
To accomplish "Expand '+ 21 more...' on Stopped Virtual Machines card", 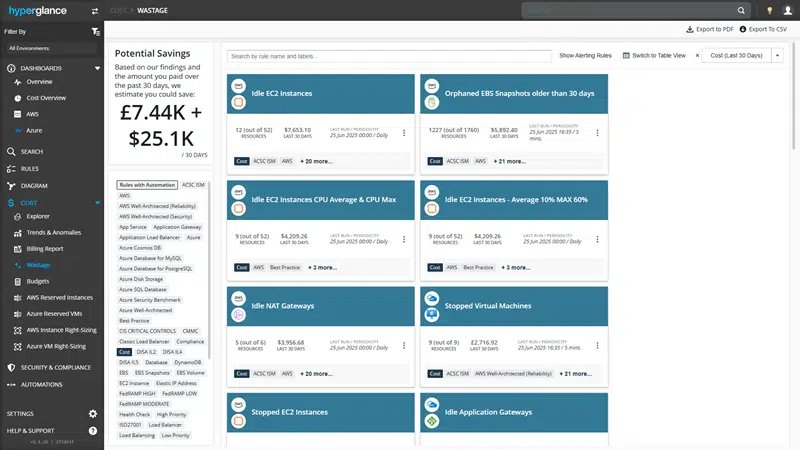I will (x=576, y=373).
